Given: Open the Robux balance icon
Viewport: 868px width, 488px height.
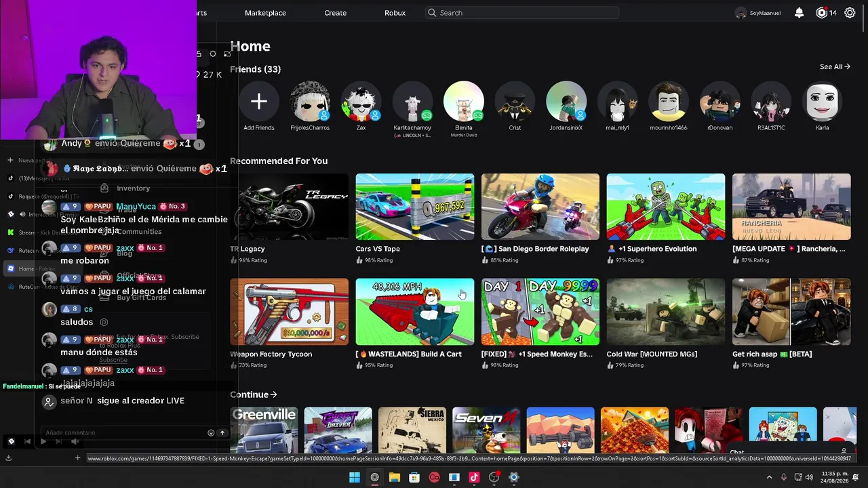Looking at the screenshot, I should click(822, 13).
